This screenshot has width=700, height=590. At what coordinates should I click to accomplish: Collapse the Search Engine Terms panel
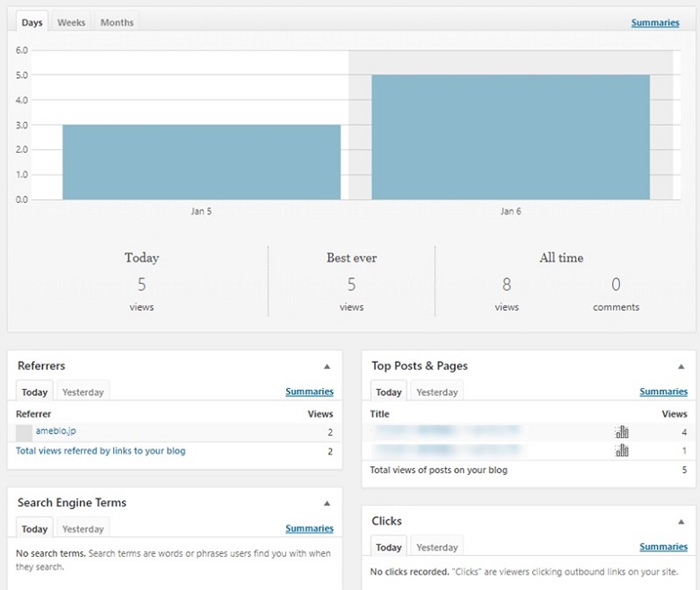coord(327,503)
